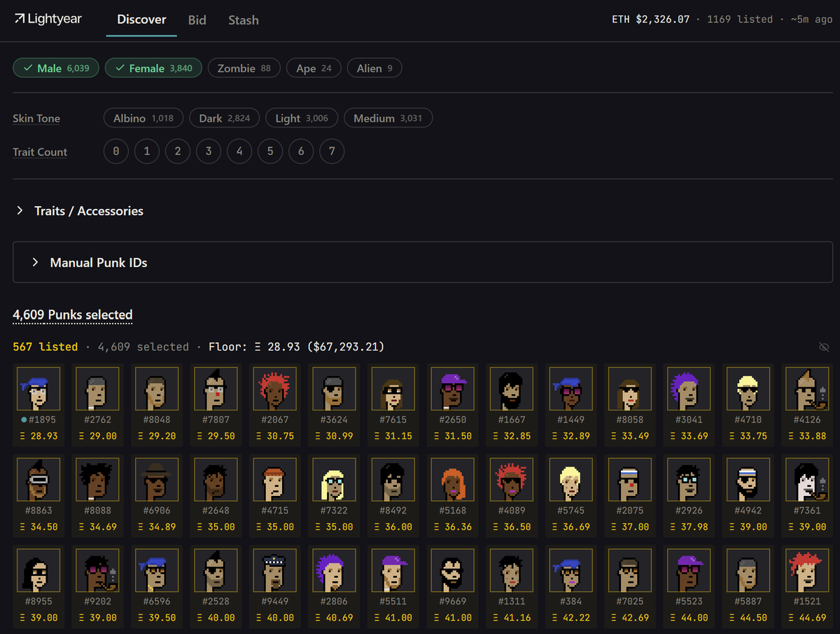Open the Lightyear logo home link

pos(48,19)
